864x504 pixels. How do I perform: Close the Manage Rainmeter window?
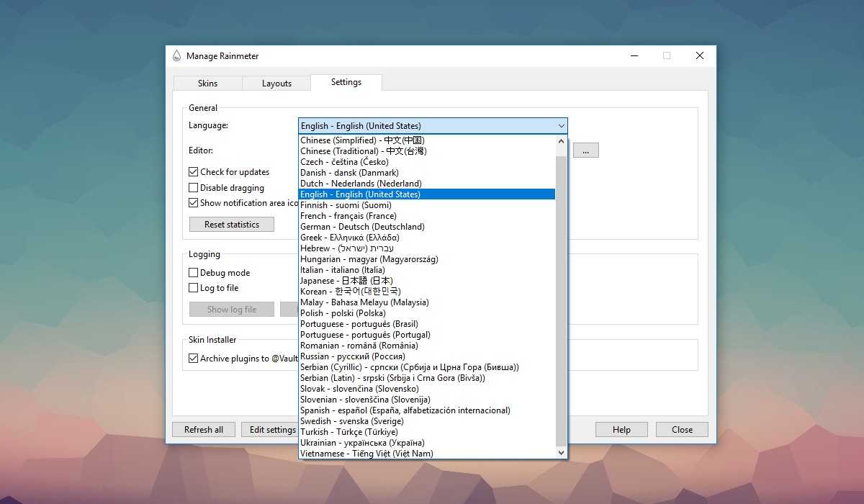point(699,56)
